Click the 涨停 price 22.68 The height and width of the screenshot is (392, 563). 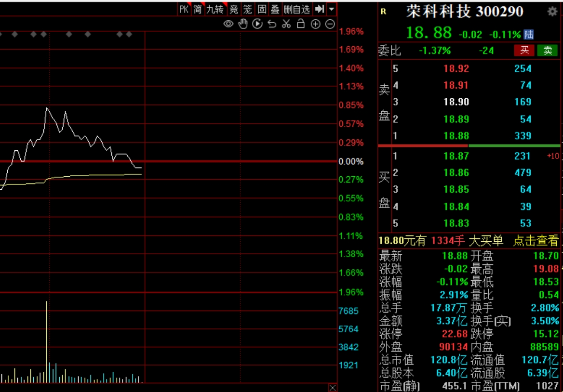tap(455, 334)
